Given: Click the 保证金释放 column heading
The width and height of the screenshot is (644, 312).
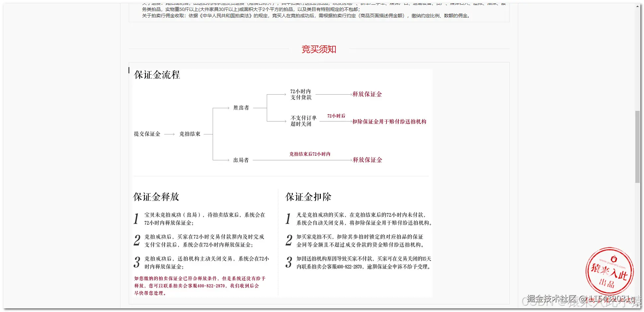Looking at the screenshot, I should pos(156,196).
